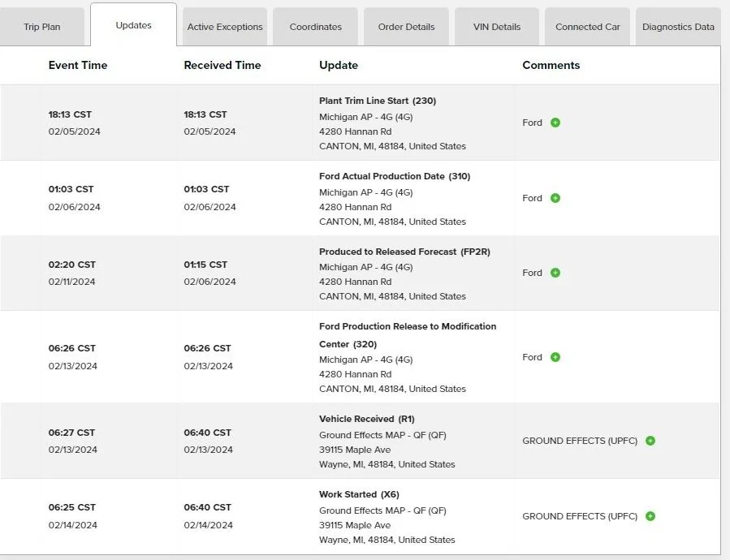The width and height of the screenshot is (730, 560).
Task: Expand GROUND EFFECTS comment on Work Started row
Action: point(650,516)
